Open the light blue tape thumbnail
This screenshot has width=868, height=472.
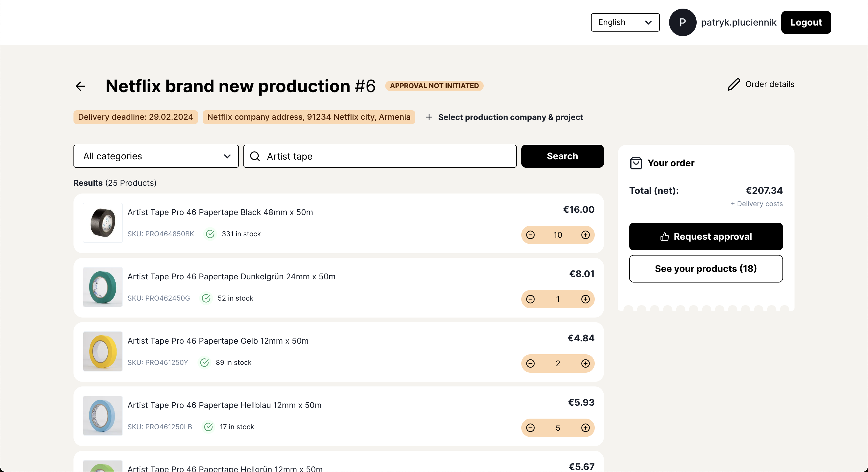(103, 416)
